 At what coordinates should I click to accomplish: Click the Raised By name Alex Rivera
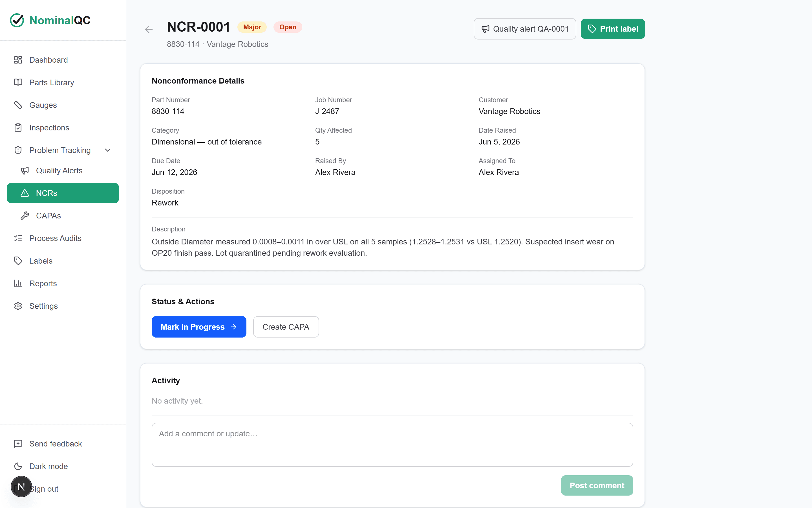335,172
